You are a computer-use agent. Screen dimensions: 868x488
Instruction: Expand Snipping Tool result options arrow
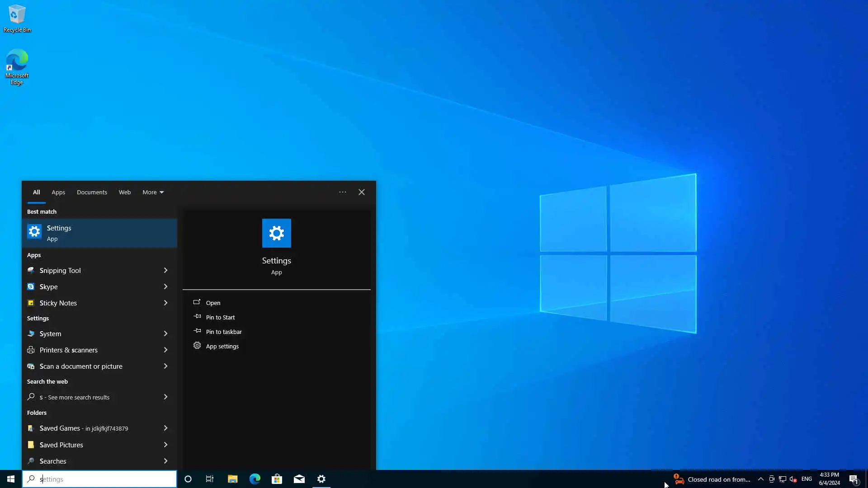165,270
